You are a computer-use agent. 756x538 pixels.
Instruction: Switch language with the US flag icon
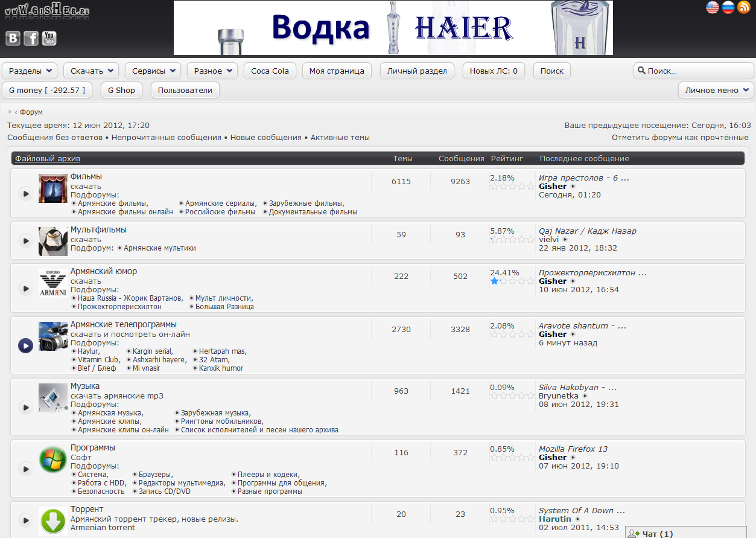point(713,7)
